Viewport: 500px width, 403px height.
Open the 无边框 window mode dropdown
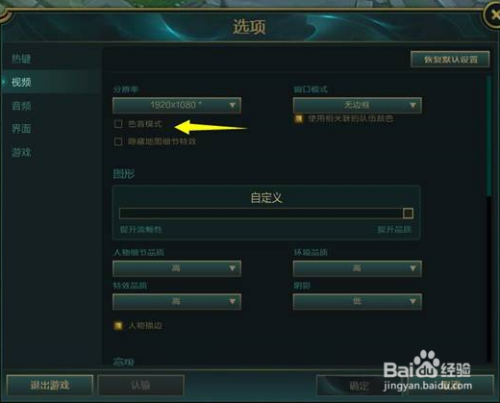point(357,105)
